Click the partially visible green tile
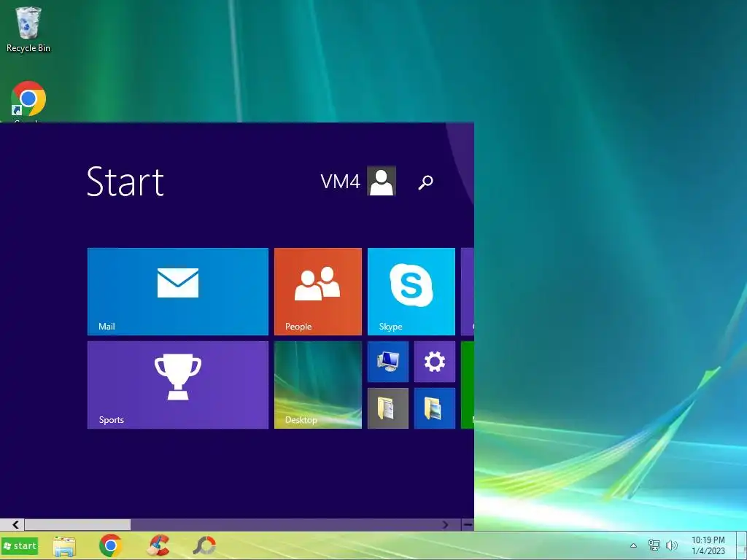747x560 pixels. pyautogui.click(x=468, y=385)
